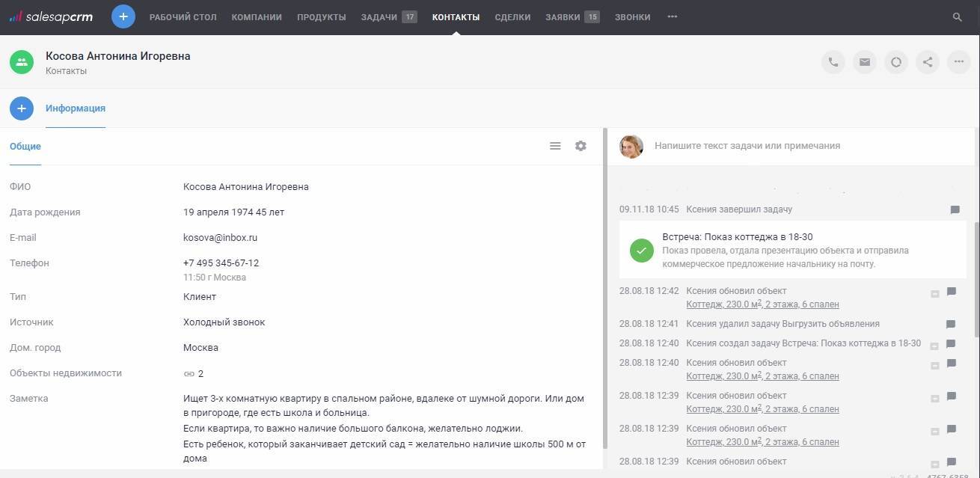Click the share icon in contact header
Screen dimensions: 980x478
pos(928,62)
